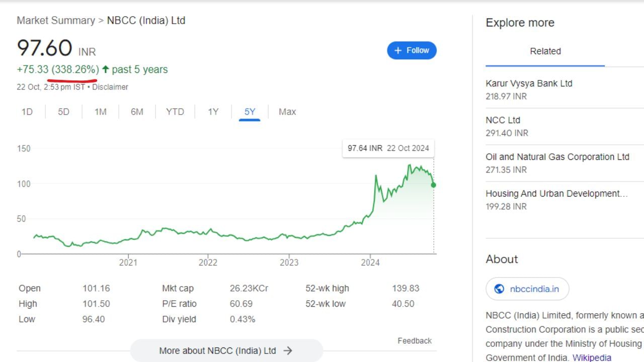Click the 2021 label on chart axis

pos(128,262)
